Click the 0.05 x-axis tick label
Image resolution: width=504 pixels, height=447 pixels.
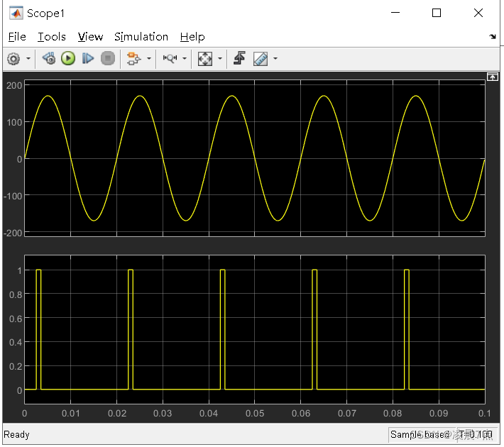pyautogui.click(x=255, y=414)
